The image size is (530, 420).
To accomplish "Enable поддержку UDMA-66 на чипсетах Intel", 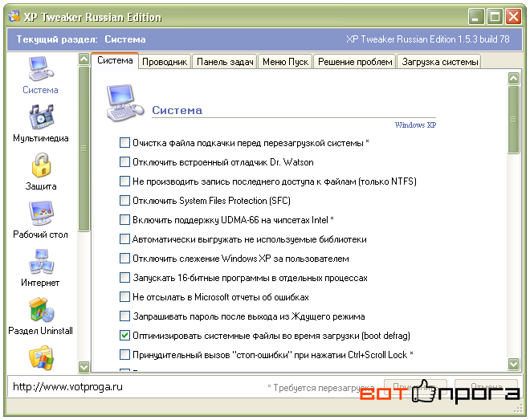I will [x=124, y=219].
